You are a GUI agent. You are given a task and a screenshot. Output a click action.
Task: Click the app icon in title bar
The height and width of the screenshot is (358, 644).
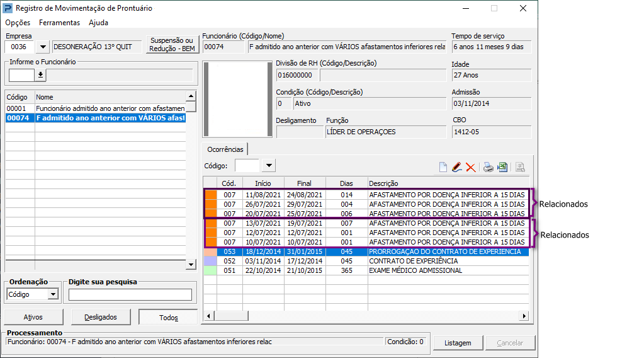8,8
